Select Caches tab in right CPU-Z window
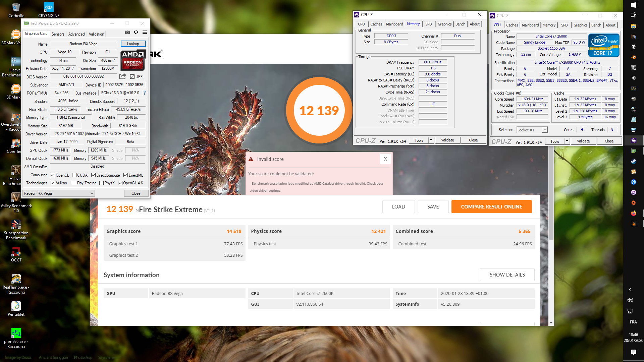Screen dimensions: 644x362 (512, 25)
